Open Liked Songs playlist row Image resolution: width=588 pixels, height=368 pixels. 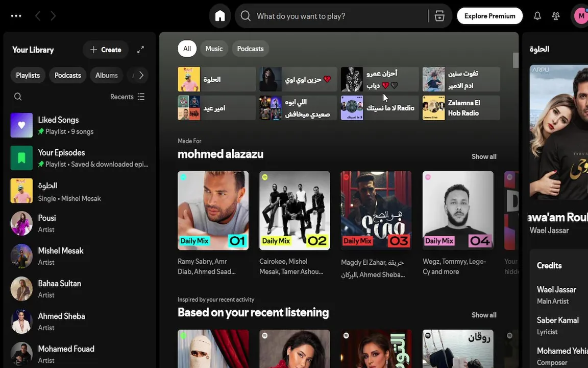(80, 125)
